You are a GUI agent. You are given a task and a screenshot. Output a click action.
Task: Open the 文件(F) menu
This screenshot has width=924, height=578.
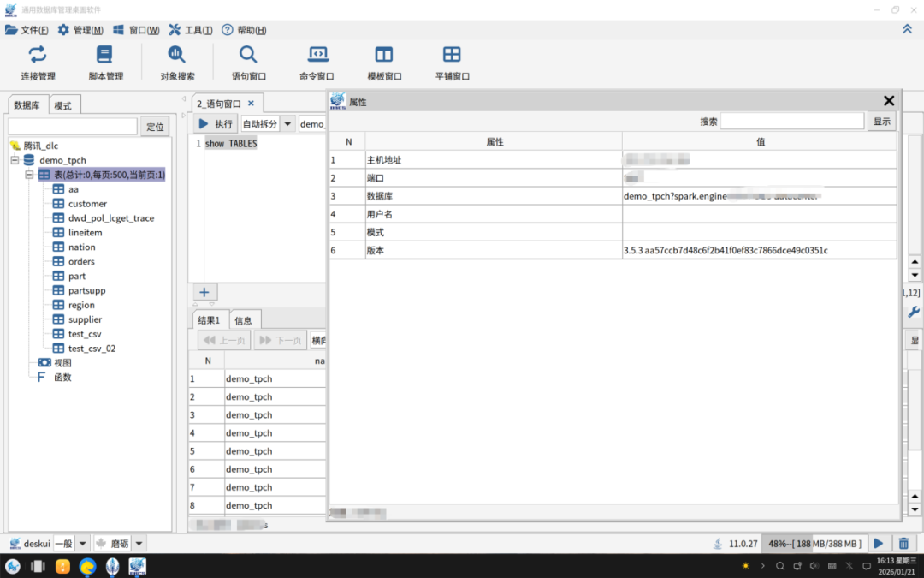tap(27, 29)
